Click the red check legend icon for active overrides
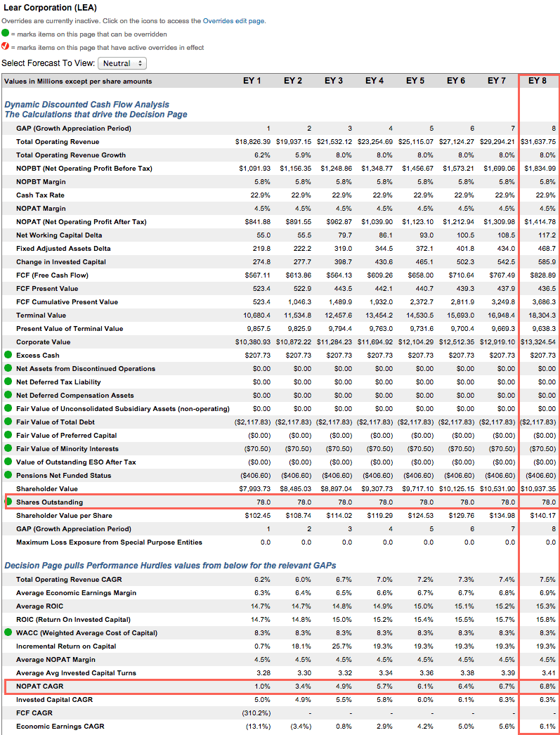The height and width of the screenshot is (735, 560). point(5,47)
